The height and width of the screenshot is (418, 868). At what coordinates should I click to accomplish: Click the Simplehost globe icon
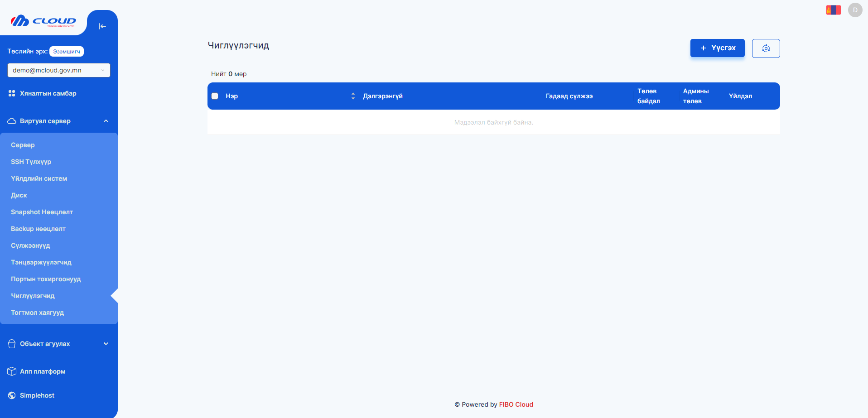(x=12, y=395)
